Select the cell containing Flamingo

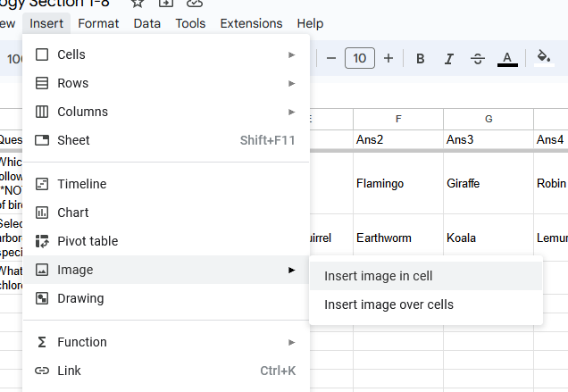tap(398, 184)
